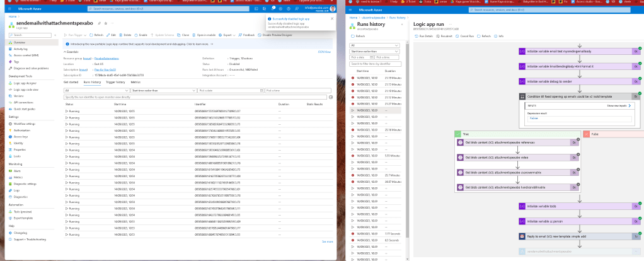Open Properties in the sidebar

20,149
